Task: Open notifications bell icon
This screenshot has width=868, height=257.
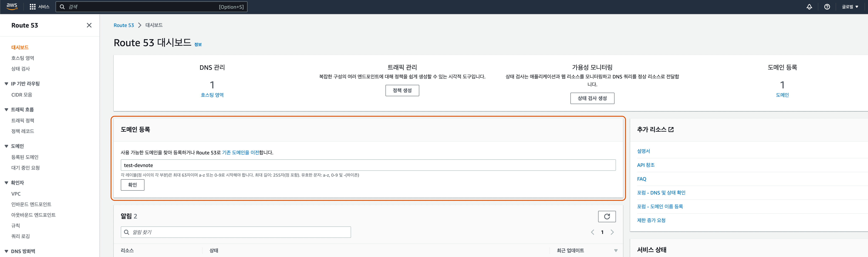Action: 809,7
